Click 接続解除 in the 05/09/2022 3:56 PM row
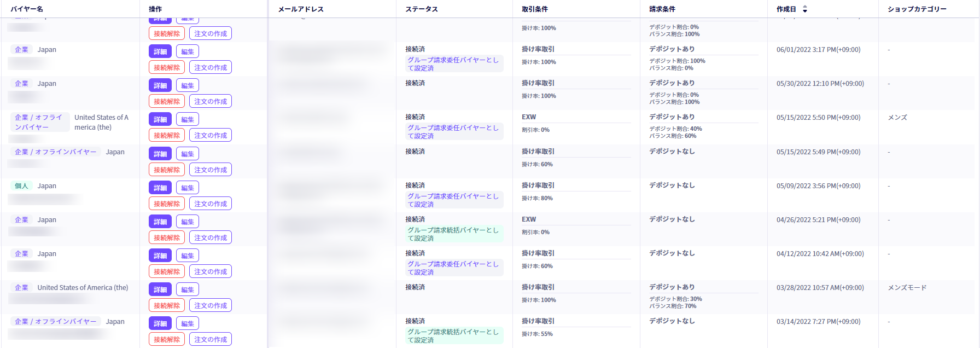Screen dimensions: 980x348 167,204
